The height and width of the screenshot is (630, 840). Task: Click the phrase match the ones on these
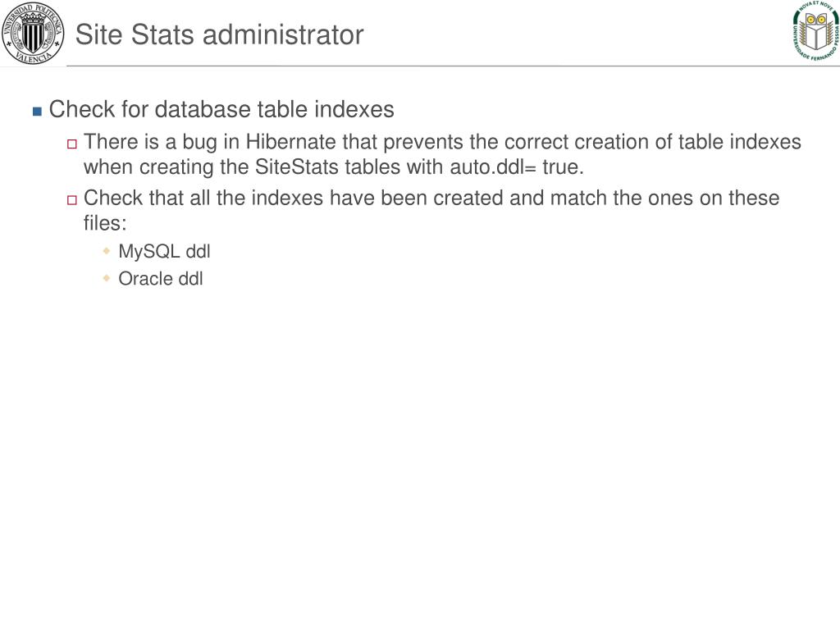click(x=664, y=199)
